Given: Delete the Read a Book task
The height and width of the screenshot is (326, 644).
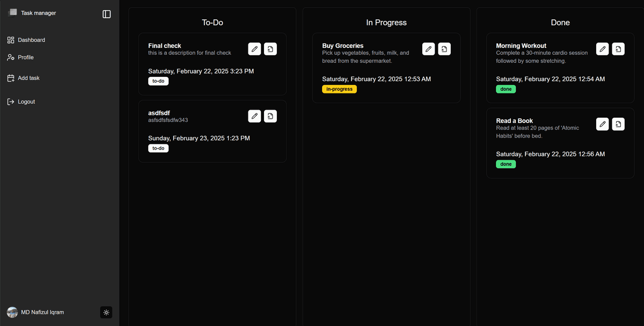Looking at the screenshot, I should 618,124.
